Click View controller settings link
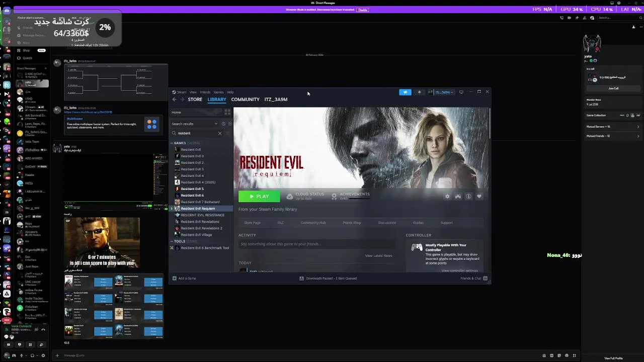Screen dimensions: 644x362 459,270
